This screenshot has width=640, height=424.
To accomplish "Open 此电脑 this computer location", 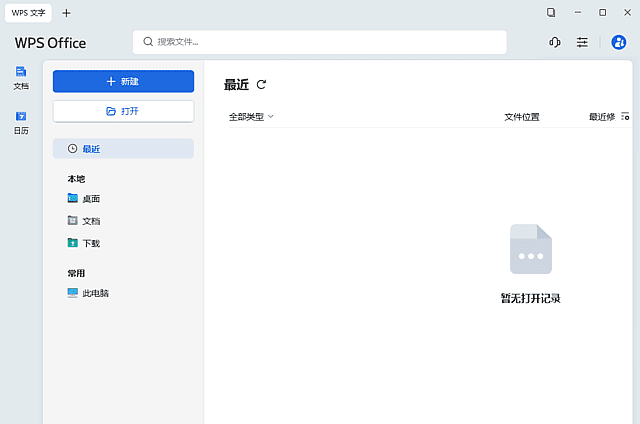I will coord(88,293).
